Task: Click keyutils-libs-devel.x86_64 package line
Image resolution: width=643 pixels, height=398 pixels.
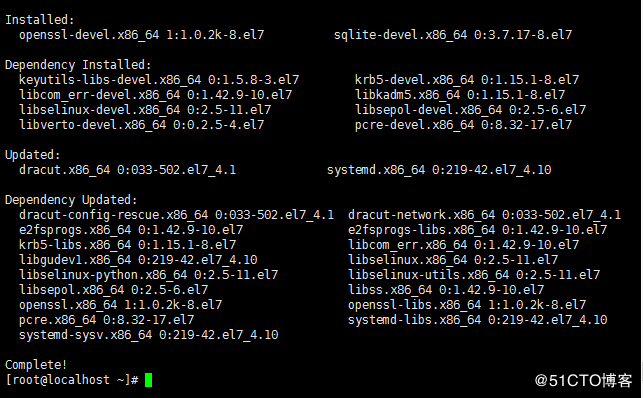Action: pyautogui.click(x=159, y=80)
